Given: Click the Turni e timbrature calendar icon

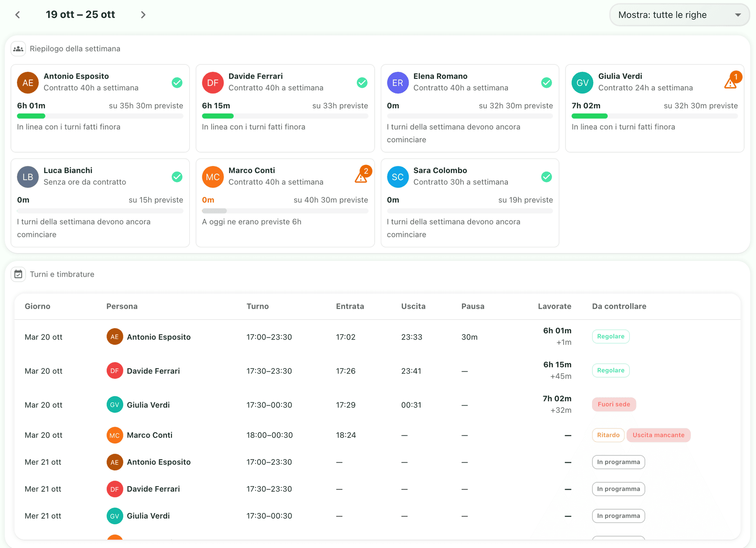Looking at the screenshot, I should 18,274.
